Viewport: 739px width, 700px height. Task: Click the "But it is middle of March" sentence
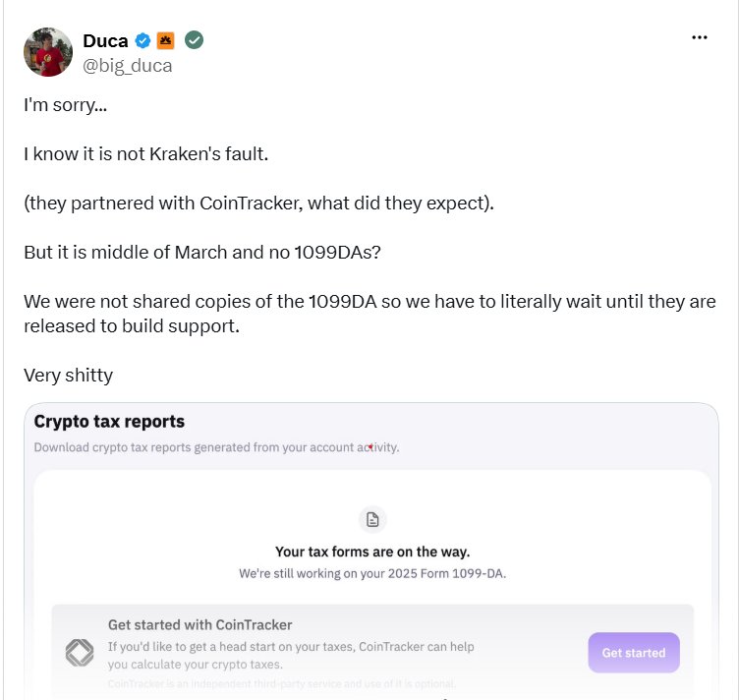point(202,253)
